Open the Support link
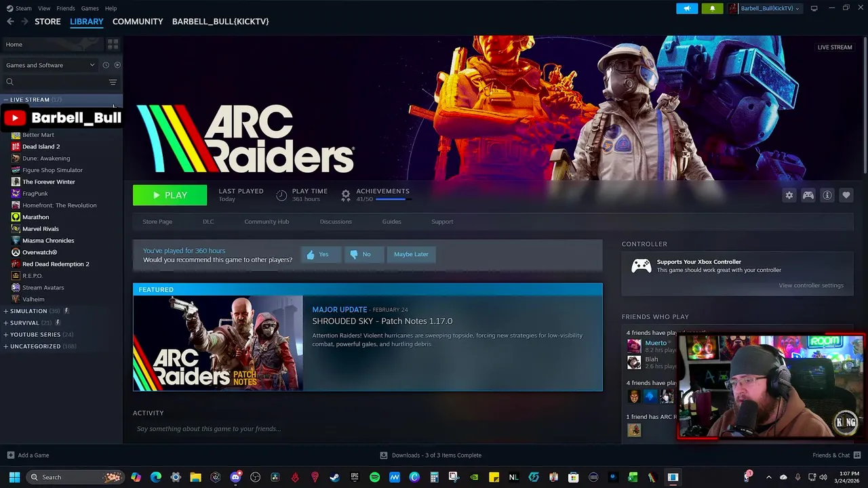 point(442,222)
